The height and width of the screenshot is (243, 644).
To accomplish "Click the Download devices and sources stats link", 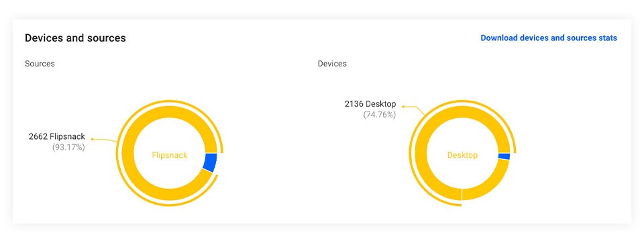I will (x=549, y=38).
